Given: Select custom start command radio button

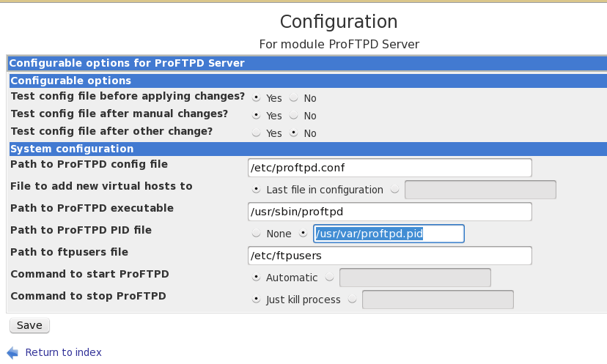Looking at the screenshot, I should 329,277.
